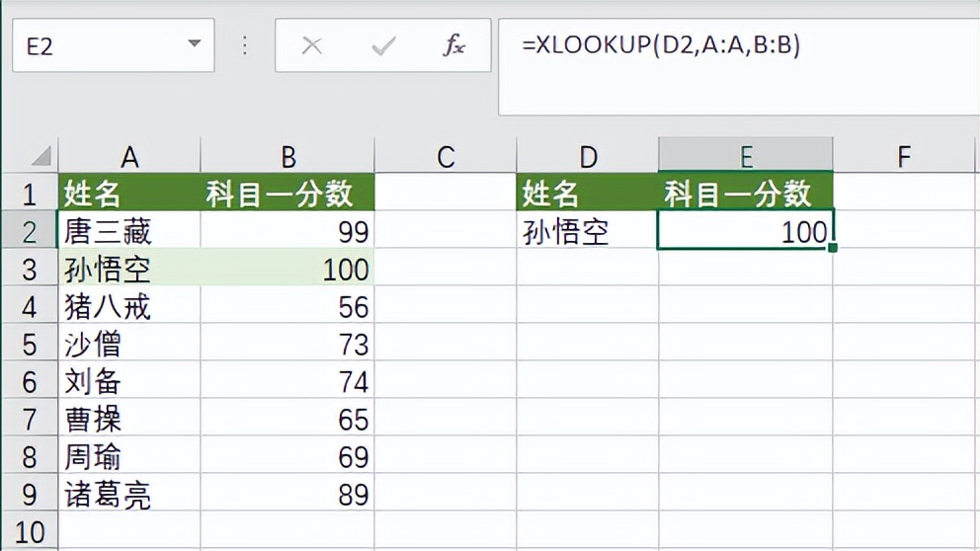Select cell with name 曹操
This screenshot has width=980, height=551.
coord(129,418)
